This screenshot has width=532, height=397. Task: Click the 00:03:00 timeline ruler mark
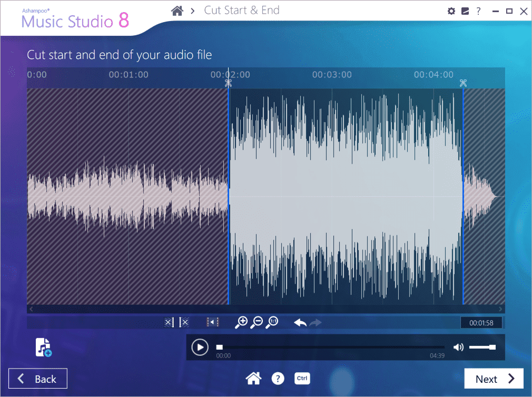[332, 75]
